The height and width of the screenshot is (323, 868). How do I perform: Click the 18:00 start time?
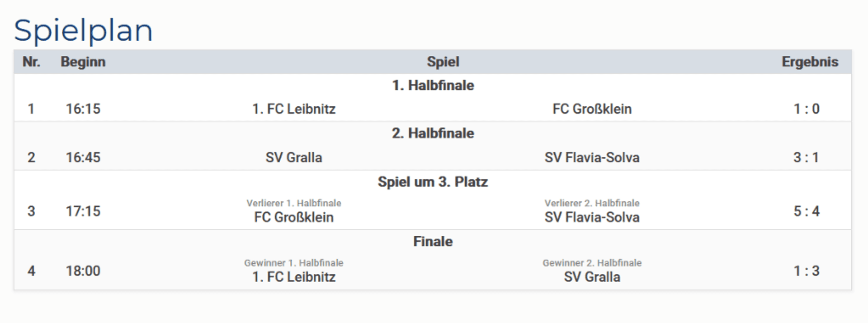coord(83,271)
